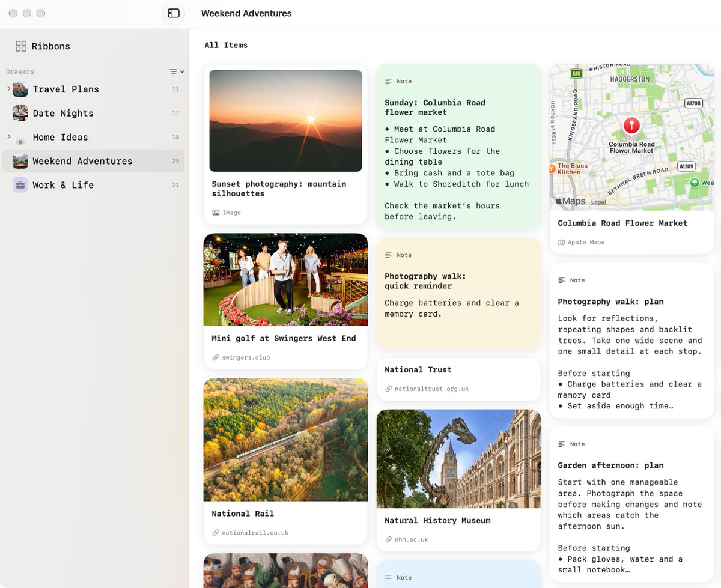Click the Travel Plans drawer thumbnail icon
The height and width of the screenshot is (588, 721).
[20, 89]
